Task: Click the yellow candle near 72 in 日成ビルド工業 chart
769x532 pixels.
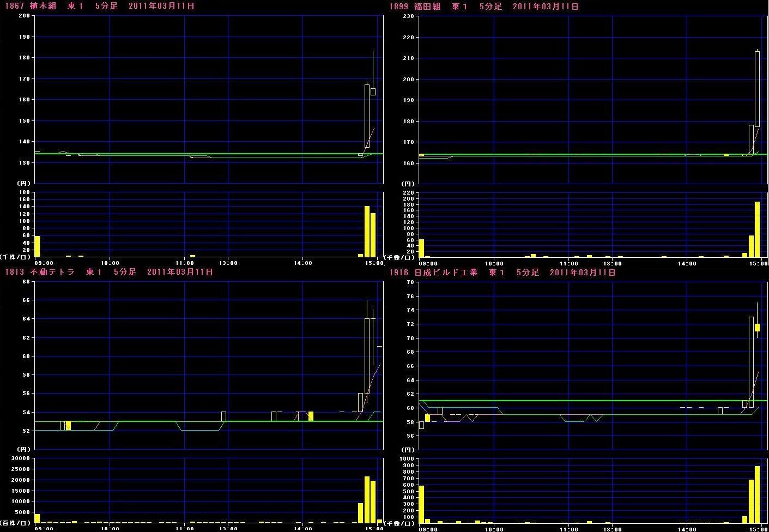Action: point(757,327)
